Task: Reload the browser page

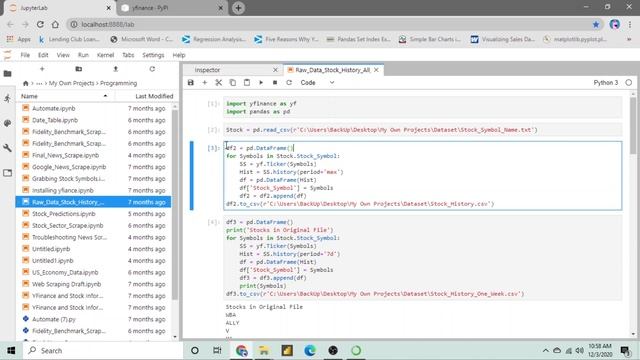Action: pos(40,24)
